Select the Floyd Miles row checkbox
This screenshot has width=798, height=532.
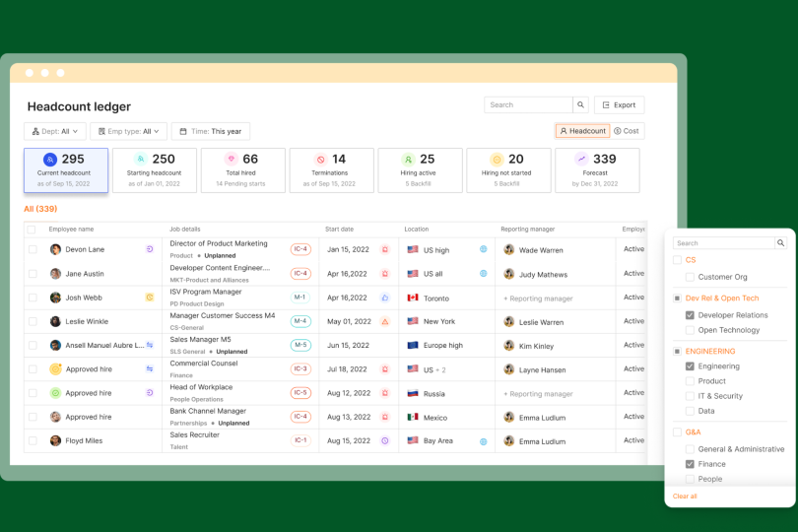coord(33,441)
